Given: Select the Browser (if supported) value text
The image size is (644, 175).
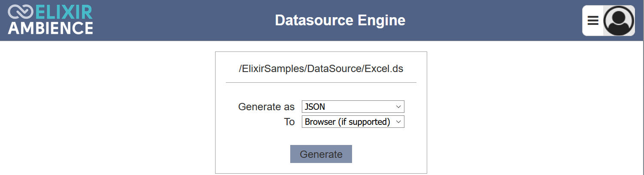Looking at the screenshot, I should pyautogui.click(x=347, y=122).
